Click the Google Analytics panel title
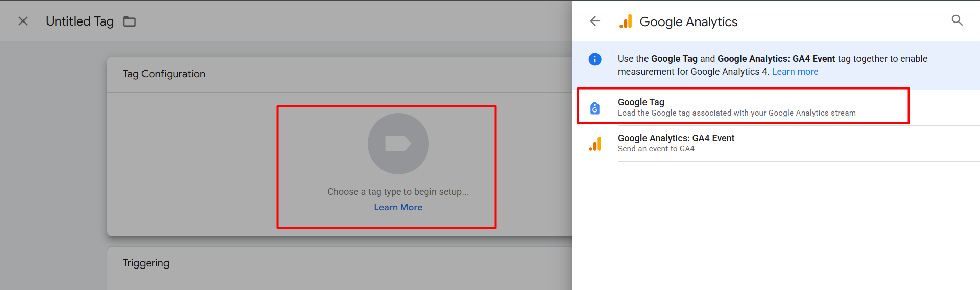 tap(688, 22)
